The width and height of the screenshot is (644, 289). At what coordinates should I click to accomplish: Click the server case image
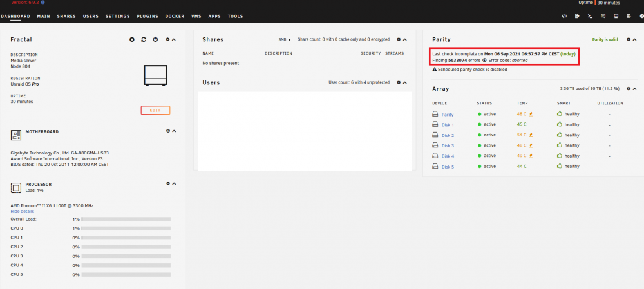[x=155, y=75]
